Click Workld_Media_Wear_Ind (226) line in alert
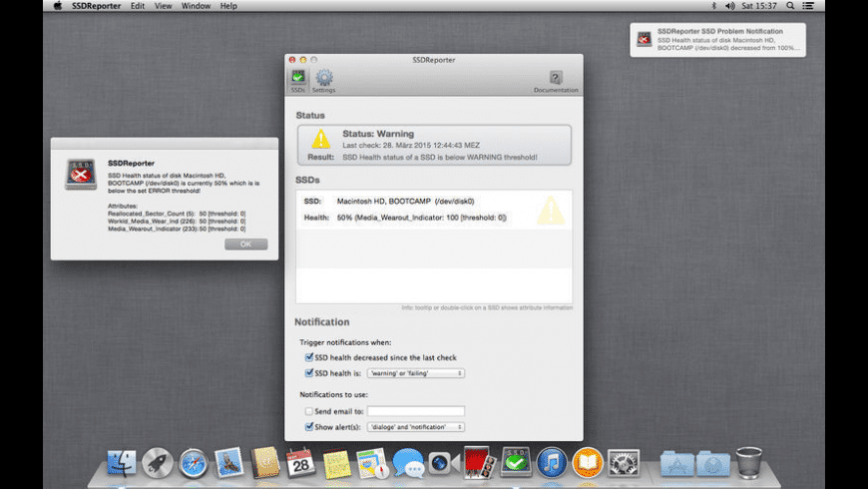 click(177, 221)
